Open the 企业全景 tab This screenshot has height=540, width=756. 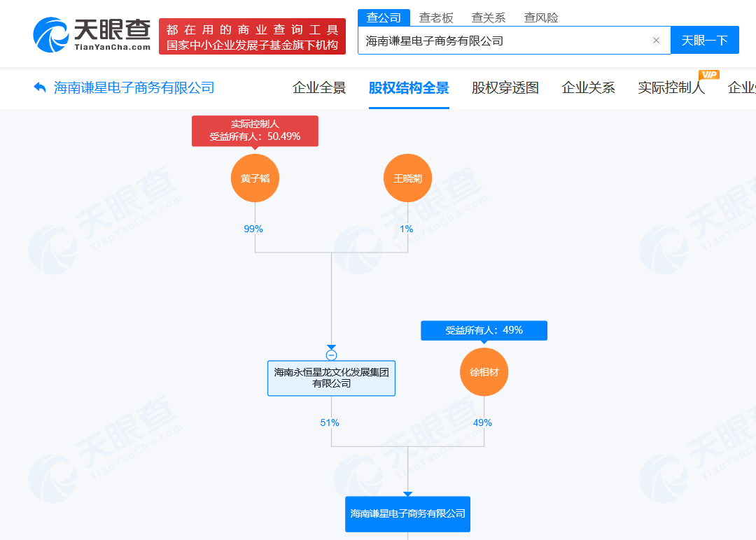click(x=319, y=87)
